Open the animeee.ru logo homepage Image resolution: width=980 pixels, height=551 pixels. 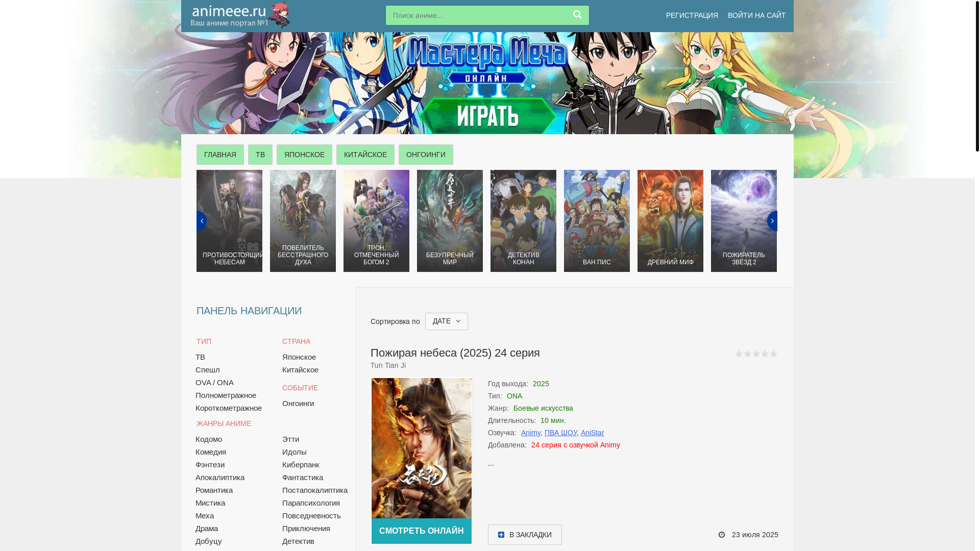point(240,15)
